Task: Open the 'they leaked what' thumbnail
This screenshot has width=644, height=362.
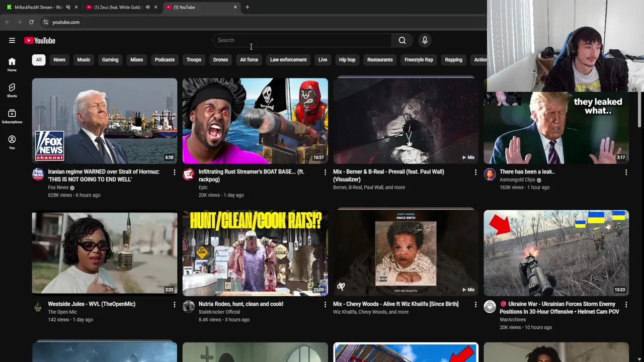Action: (x=556, y=128)
